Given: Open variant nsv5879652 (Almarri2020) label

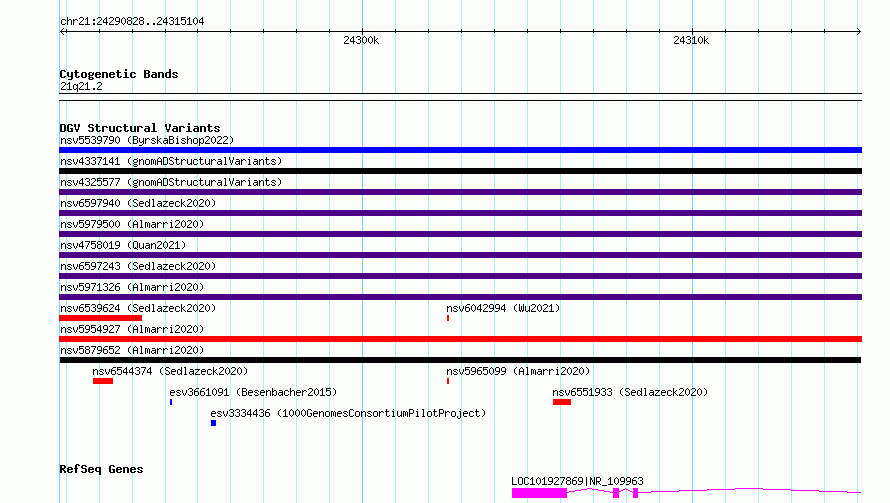Looking at the screenshot, I should [132, 350].
